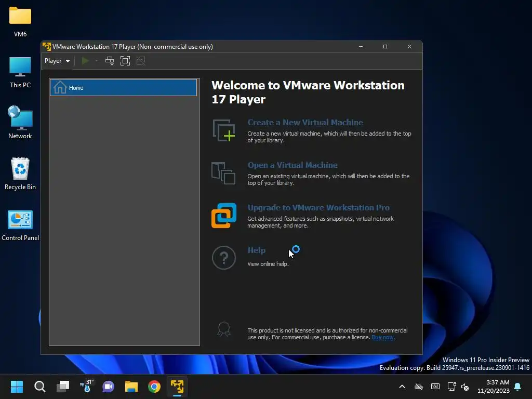Select the Control Panel desktop icon
Image resolution: width=532 pixels, height=399 pixels.
click(x=20, y=225)
